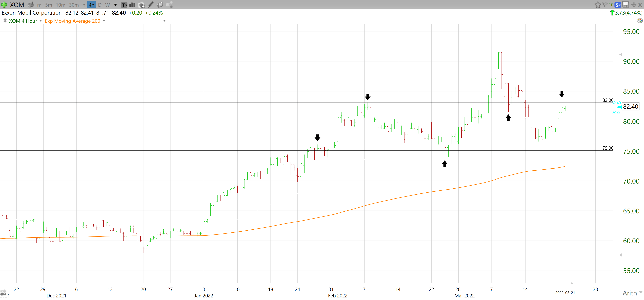Click the icon at bottom-left chart corner
Viewport: 644px width, 300px height.
[4, 293]
